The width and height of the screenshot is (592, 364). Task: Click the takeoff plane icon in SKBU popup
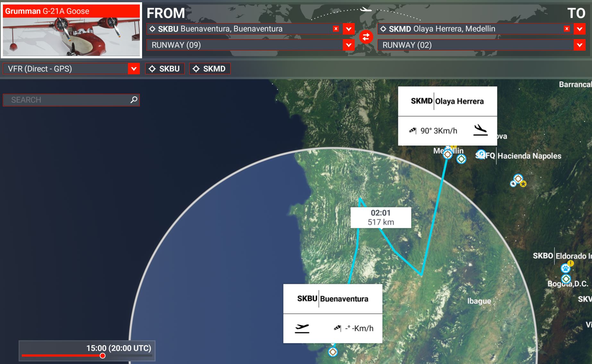click(302, 328)
